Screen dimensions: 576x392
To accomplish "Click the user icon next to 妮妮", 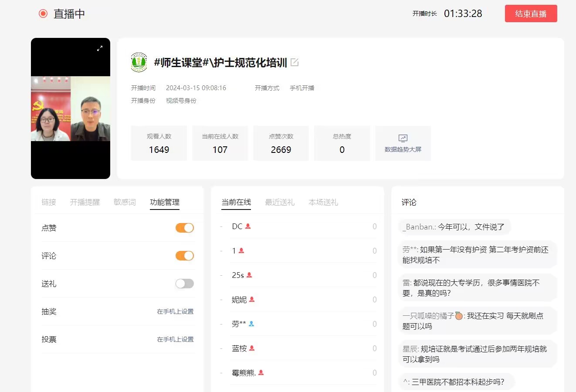I will (x=252, y=300).
